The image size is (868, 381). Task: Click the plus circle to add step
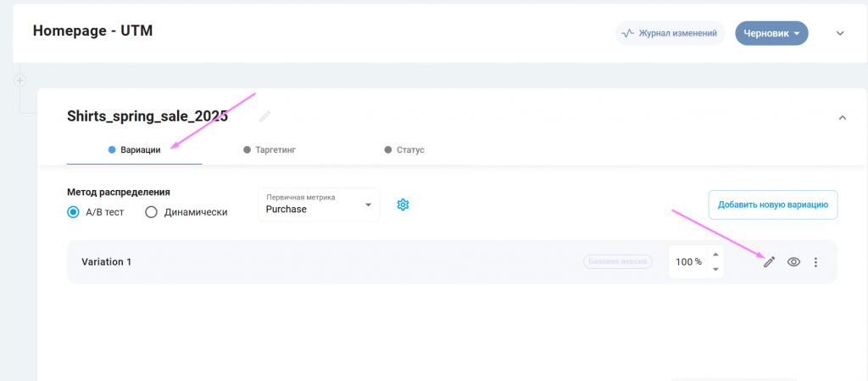point(20,81)
